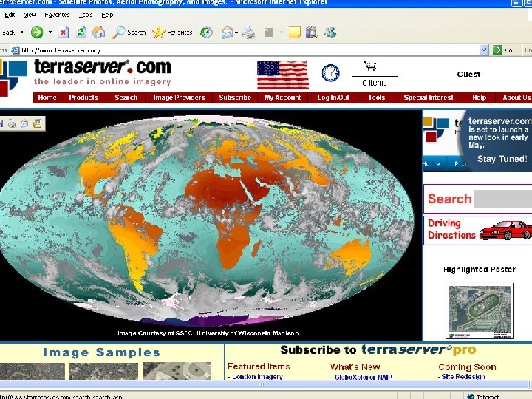Open Tools tab in site navigation

377,98
